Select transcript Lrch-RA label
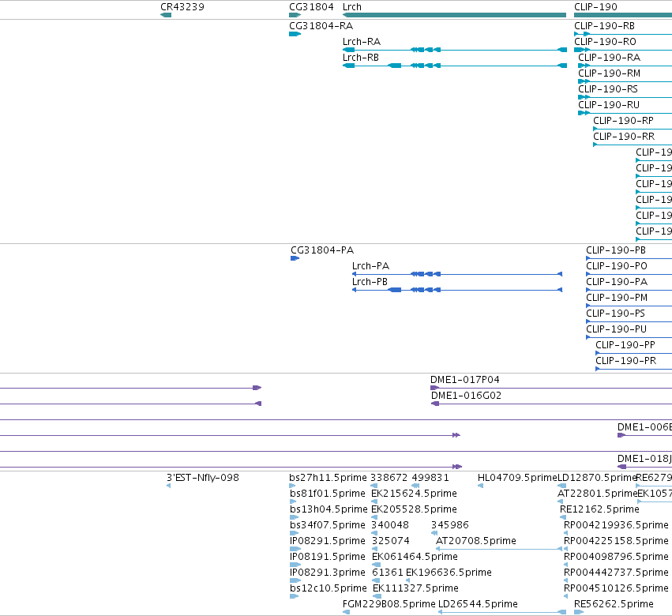This screenshot has height=616, width=672. click(362, 42)
